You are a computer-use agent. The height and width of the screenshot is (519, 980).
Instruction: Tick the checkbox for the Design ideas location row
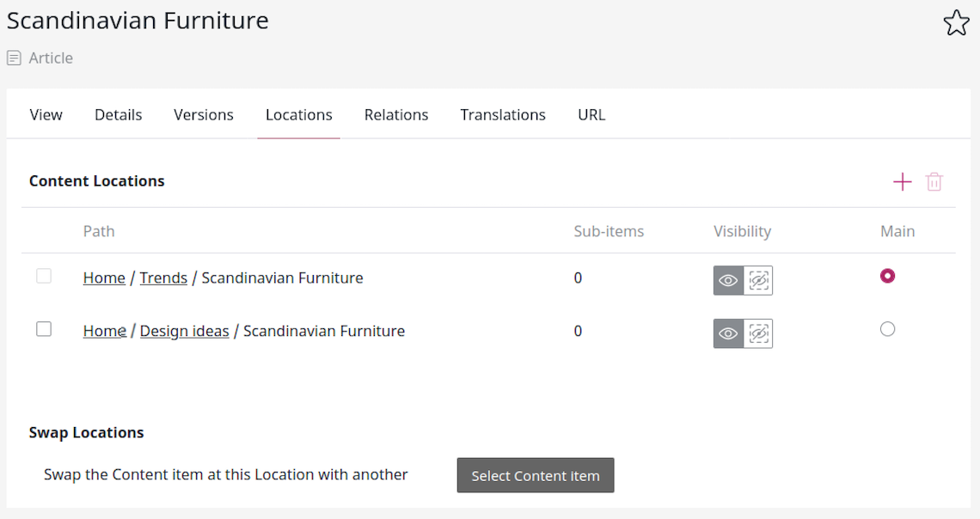pos(44,329)
